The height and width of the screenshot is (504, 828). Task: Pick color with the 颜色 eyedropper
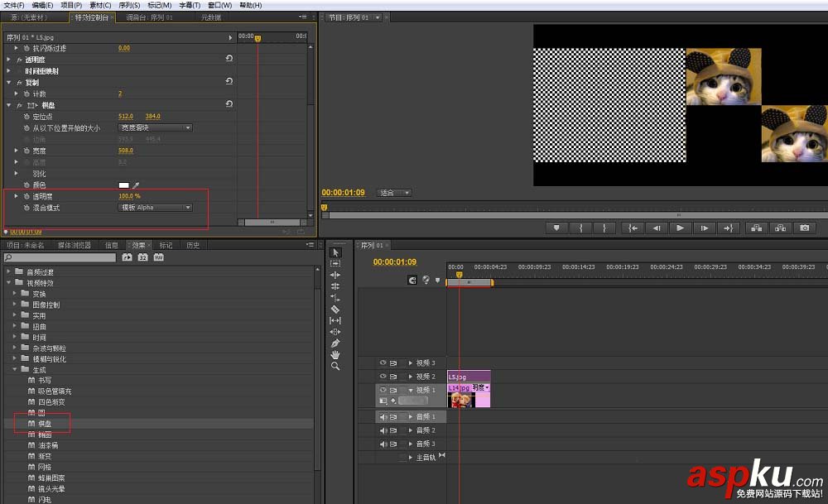point(136,185)
